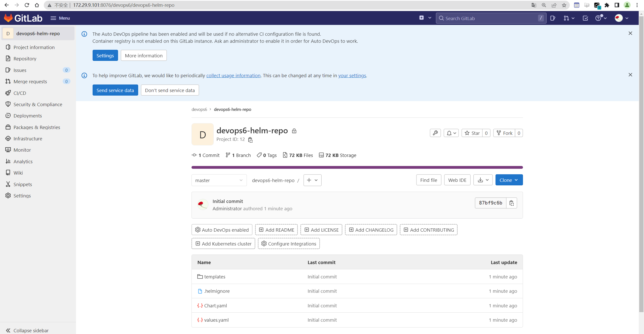Open the 1 Branch link

238,155
